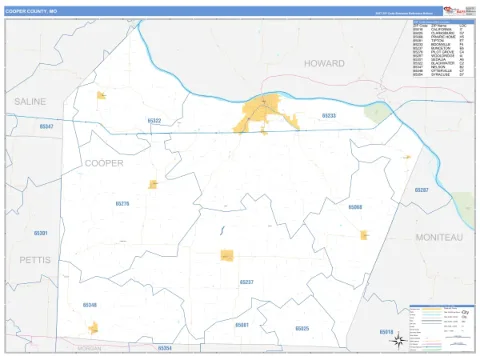Click ZIP code label 65081
This screenshot has height=360, width=480.
[242, 325]
